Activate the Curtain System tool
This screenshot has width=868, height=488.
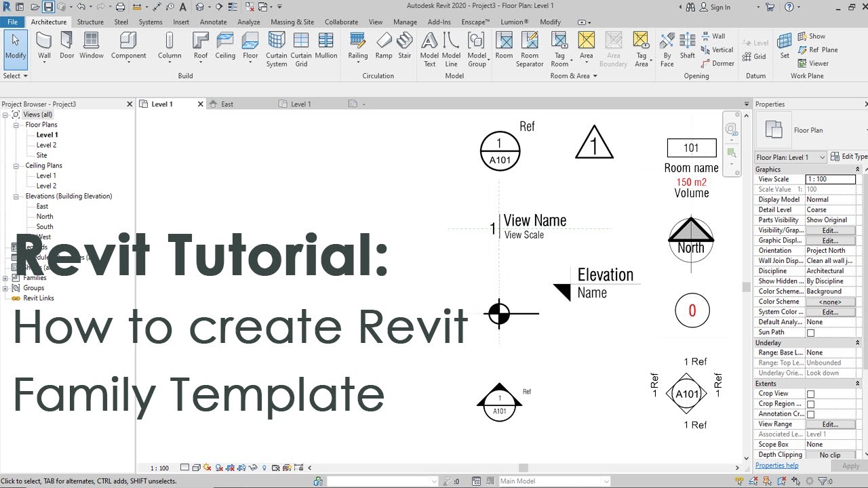click(x=276, y=49)
